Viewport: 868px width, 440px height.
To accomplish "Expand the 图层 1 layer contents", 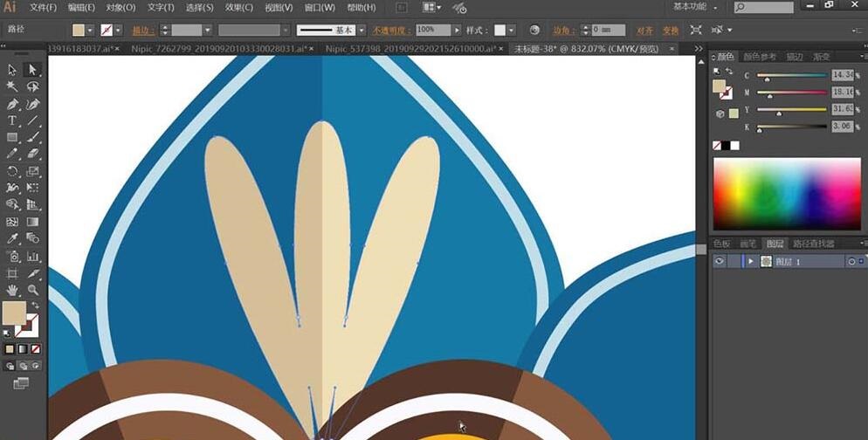I will 750,262.
